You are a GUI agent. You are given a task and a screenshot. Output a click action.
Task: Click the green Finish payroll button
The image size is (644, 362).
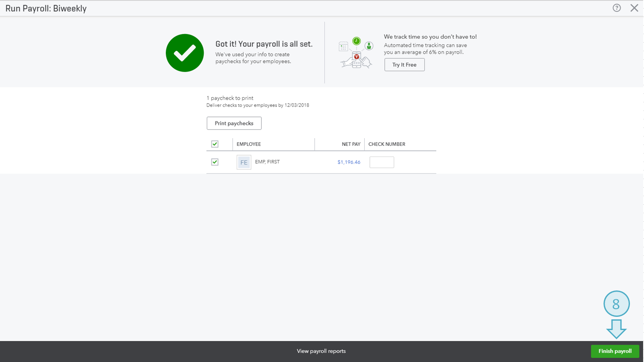pos(615,351)
